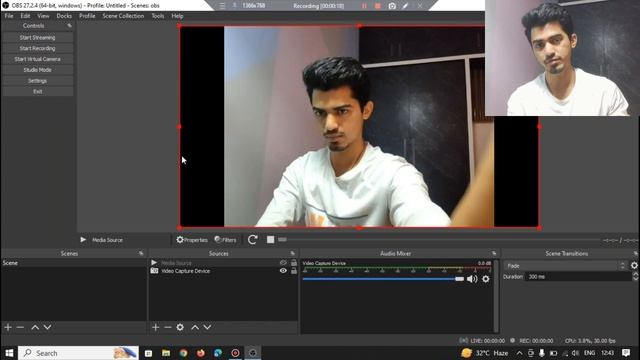Add a new source with the plus icon
Image resolution: width=640 pixels, height=360 pixels.
point(156,327)
